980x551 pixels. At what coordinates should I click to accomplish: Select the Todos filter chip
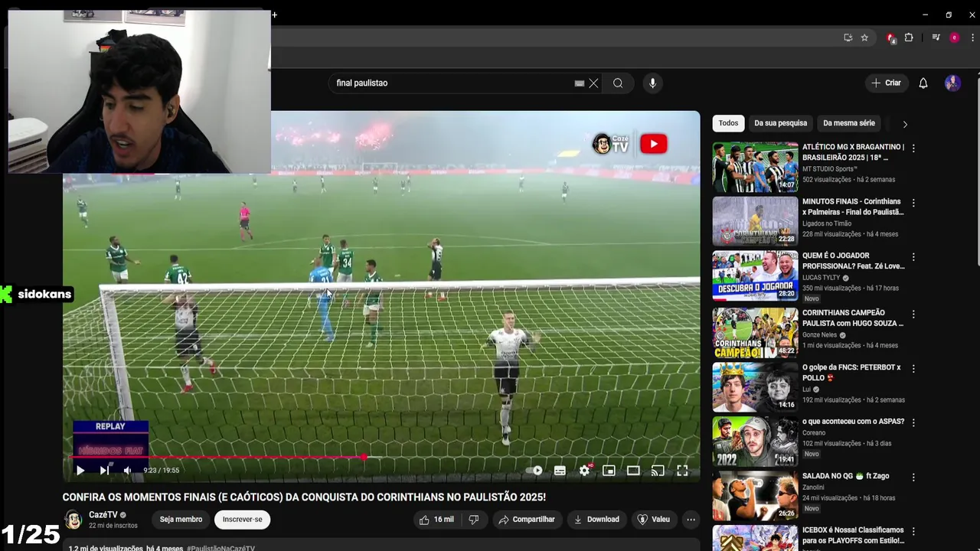tap(729, 123)
